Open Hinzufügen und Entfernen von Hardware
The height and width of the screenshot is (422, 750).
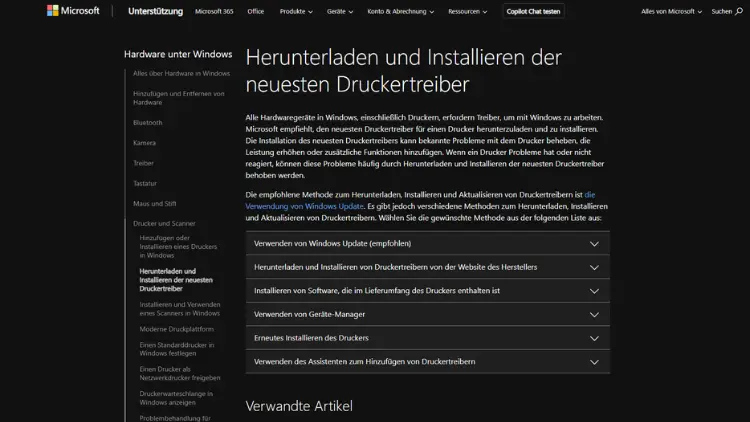pyautogui.click(x=178, y=98)
